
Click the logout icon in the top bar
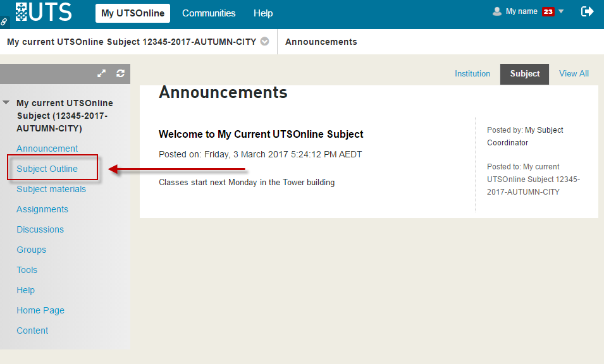click(x=587, y=11)
